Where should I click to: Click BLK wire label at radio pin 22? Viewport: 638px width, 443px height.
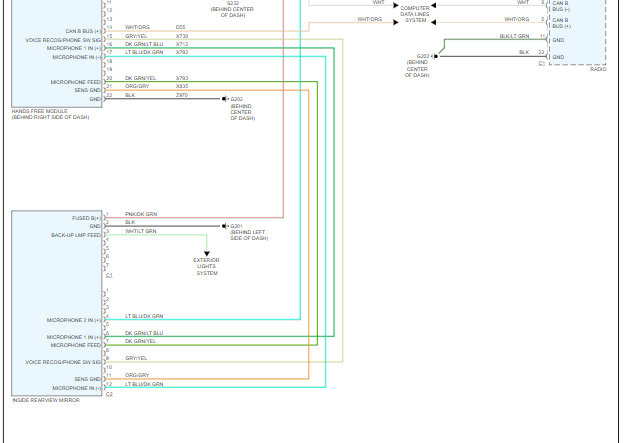[x=524, y=52]
